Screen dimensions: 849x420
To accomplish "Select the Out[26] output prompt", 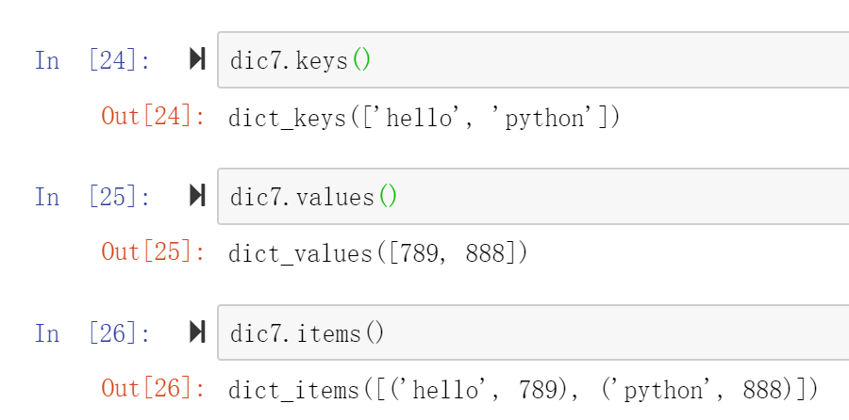I will click(x=154, y=389).
